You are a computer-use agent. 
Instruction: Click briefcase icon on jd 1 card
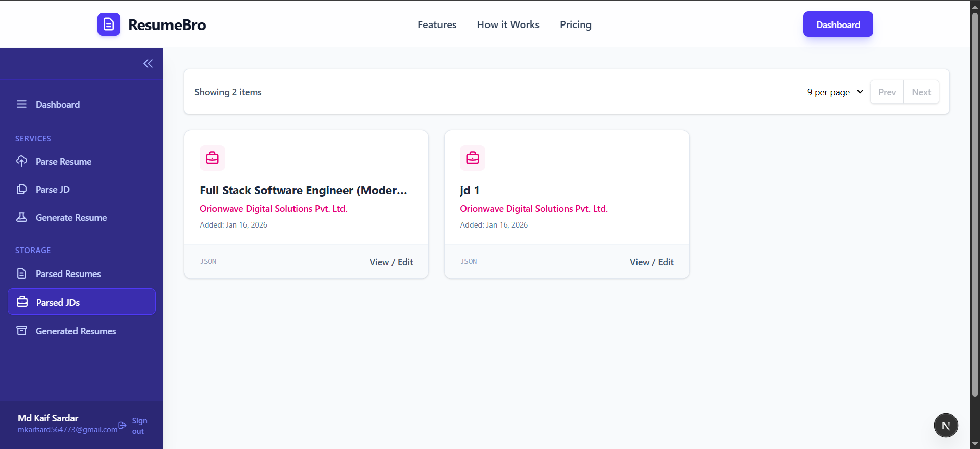tap(473, 158)
